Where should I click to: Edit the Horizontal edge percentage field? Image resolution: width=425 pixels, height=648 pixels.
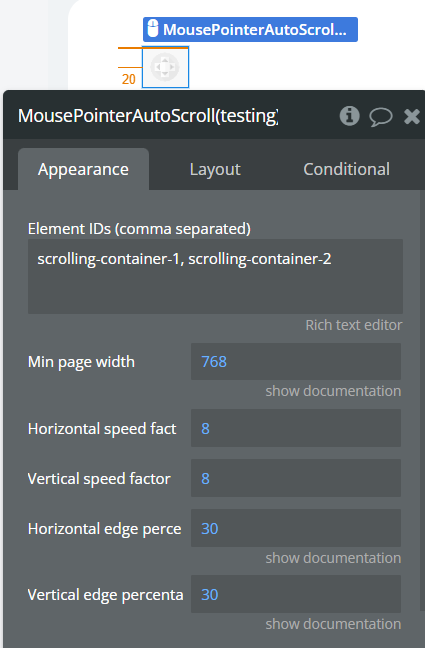coord(296,528)
